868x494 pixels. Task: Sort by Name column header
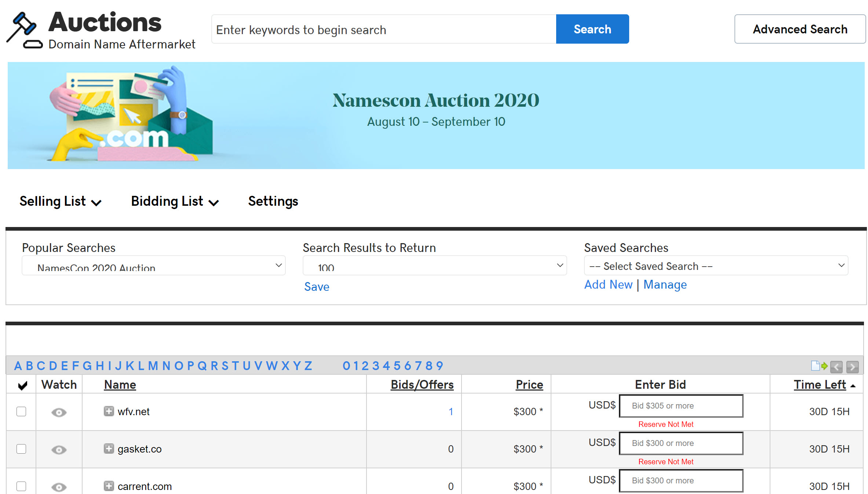pyautogui.click(x=120, y=385)
